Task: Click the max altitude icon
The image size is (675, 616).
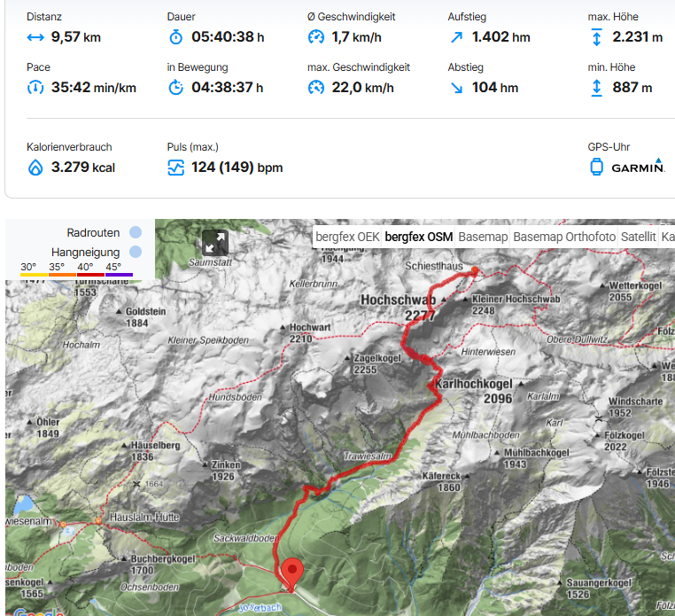Action: (597, 37)
